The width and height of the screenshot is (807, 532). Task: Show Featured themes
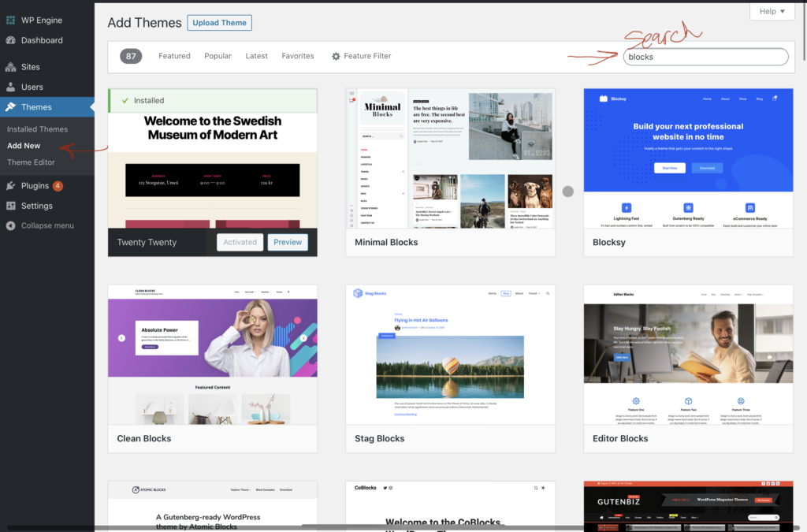tap(174, 56)
